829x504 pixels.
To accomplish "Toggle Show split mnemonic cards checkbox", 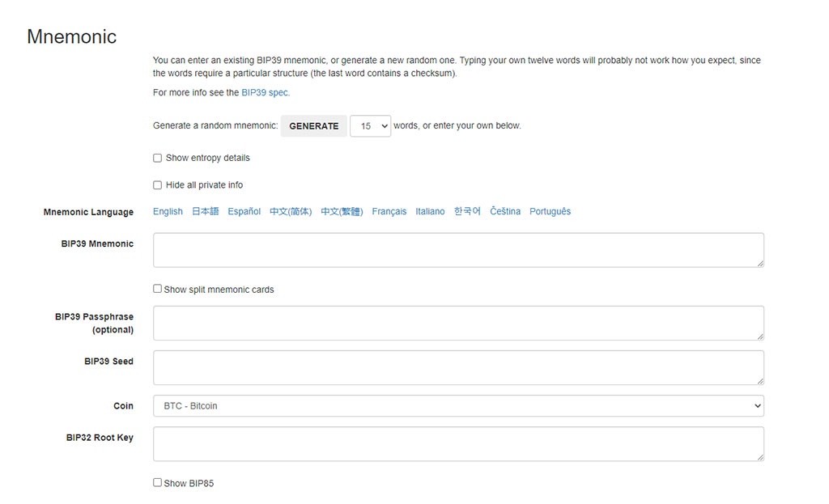I will pyautogui.click(x=158, y=289).
